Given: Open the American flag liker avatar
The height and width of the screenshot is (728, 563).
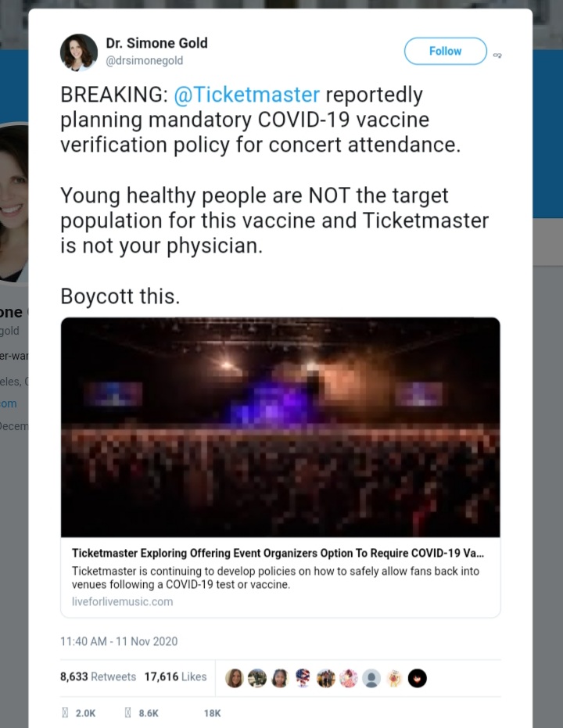Looking at the screenshot, I should [x=303, y=678].
